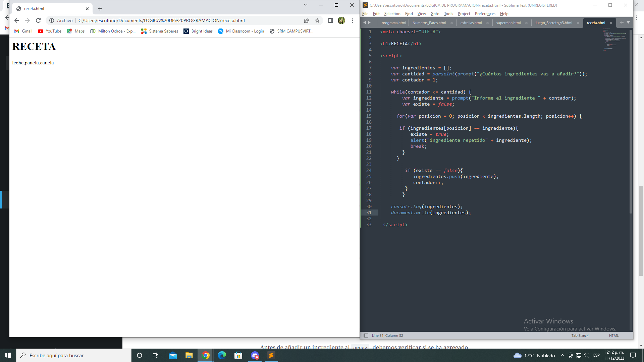Close the Numeros_Pares.html tab

click(451, 23)
